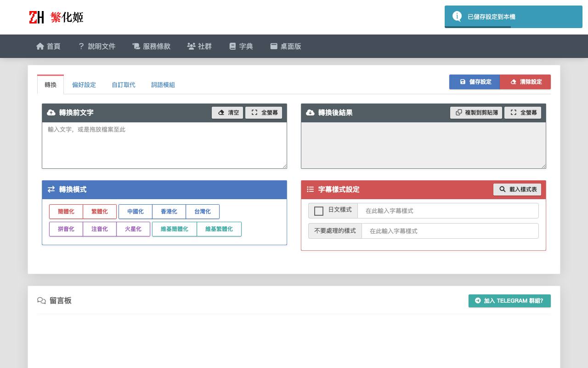The width and height of the screenshot is (588, 368).
Task: Open 全螢幕 for the input text panel
Action: tap(264, 113)
